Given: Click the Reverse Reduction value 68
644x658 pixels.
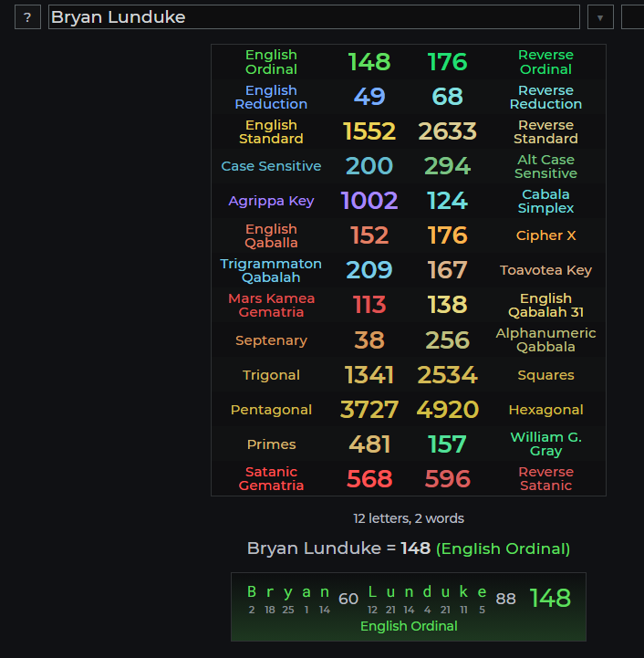Looking at the screenshot, I should [x=447, y=97].
